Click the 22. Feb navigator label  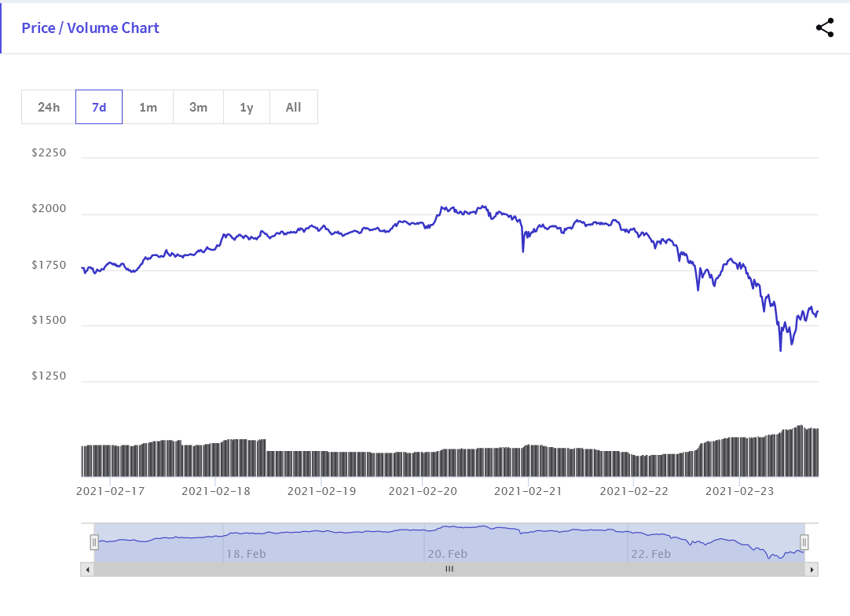pyautogui.click(x=650, y=554)
